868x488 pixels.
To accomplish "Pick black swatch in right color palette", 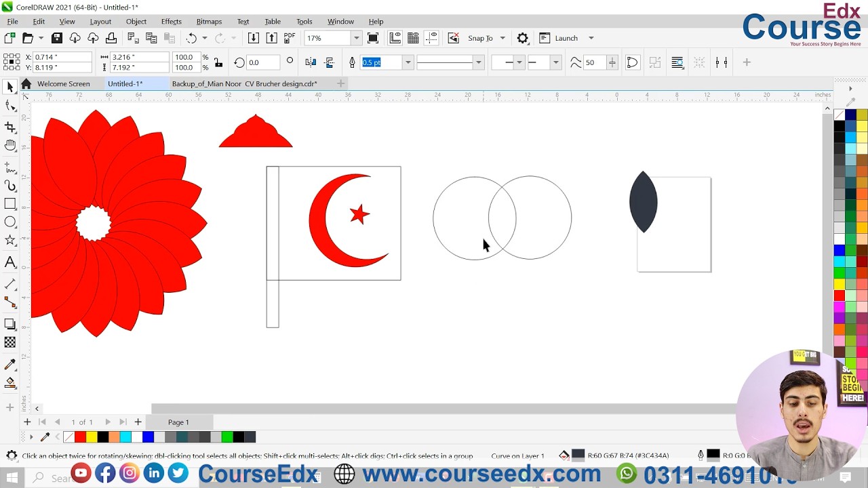I will pos(840,126).
